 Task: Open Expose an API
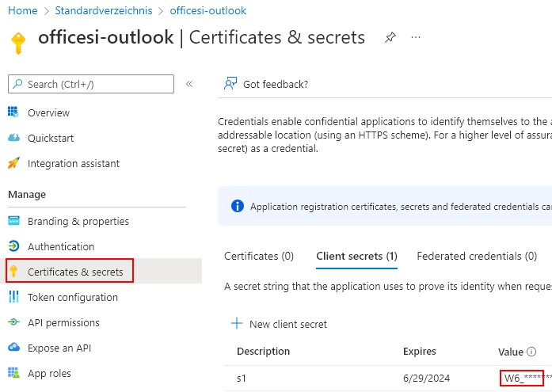[x=59, y=348]
